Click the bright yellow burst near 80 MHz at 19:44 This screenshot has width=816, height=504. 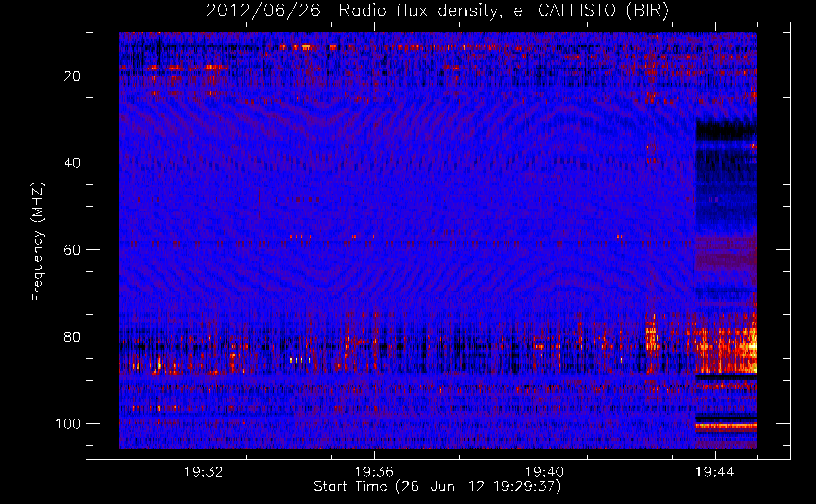click(x=726, y=350)
